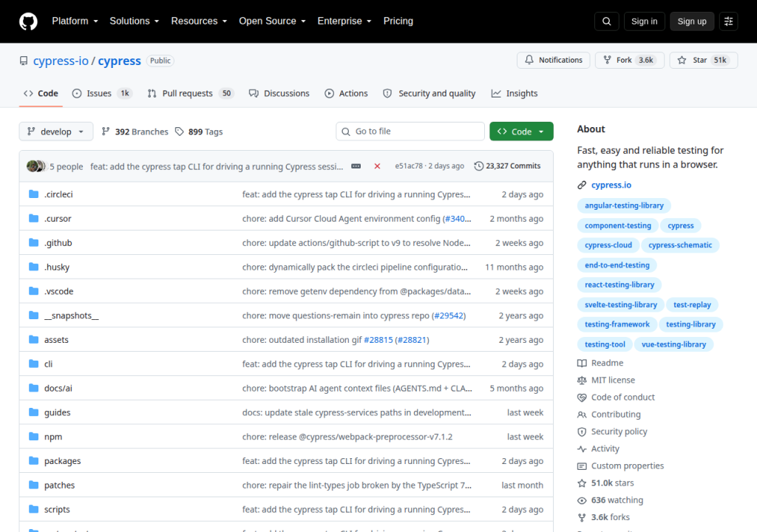
Task: Open the .cursor folder icon
Action: click(33, 218)
